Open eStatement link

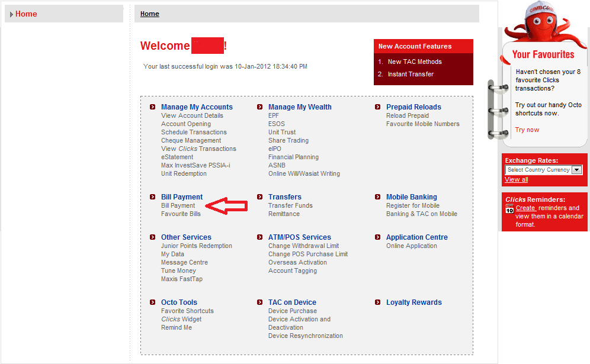(177, 157)
